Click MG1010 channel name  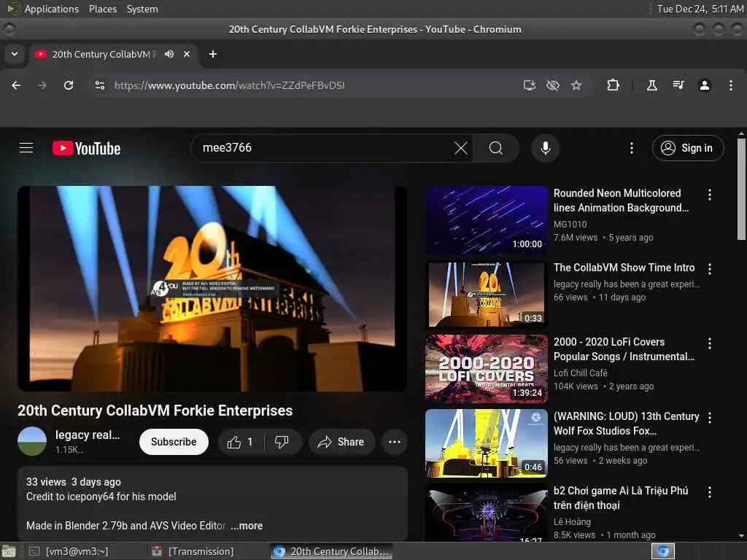(x=570, y=224)
